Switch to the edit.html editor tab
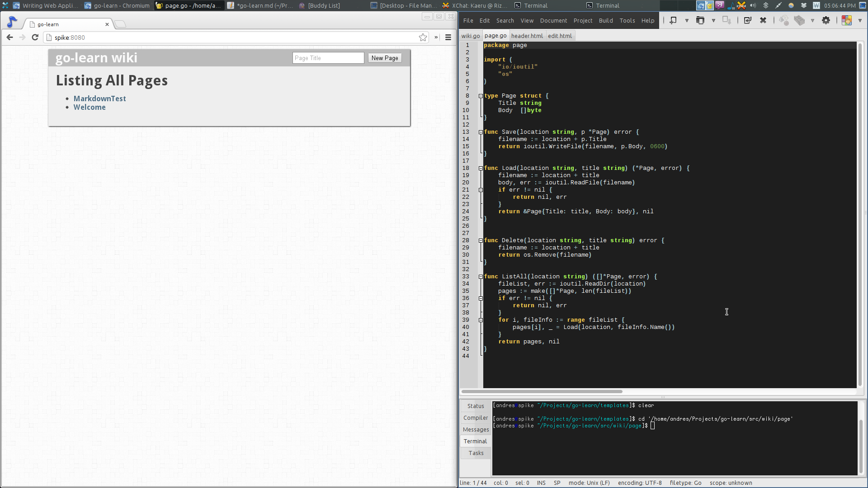The width and height of the screenshot is (868, 488). 560,36
